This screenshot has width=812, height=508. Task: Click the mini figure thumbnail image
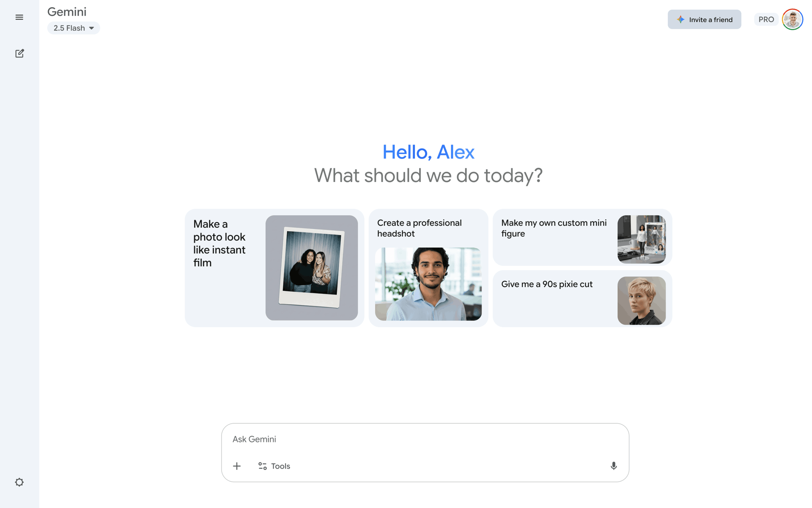pos(642,239)
